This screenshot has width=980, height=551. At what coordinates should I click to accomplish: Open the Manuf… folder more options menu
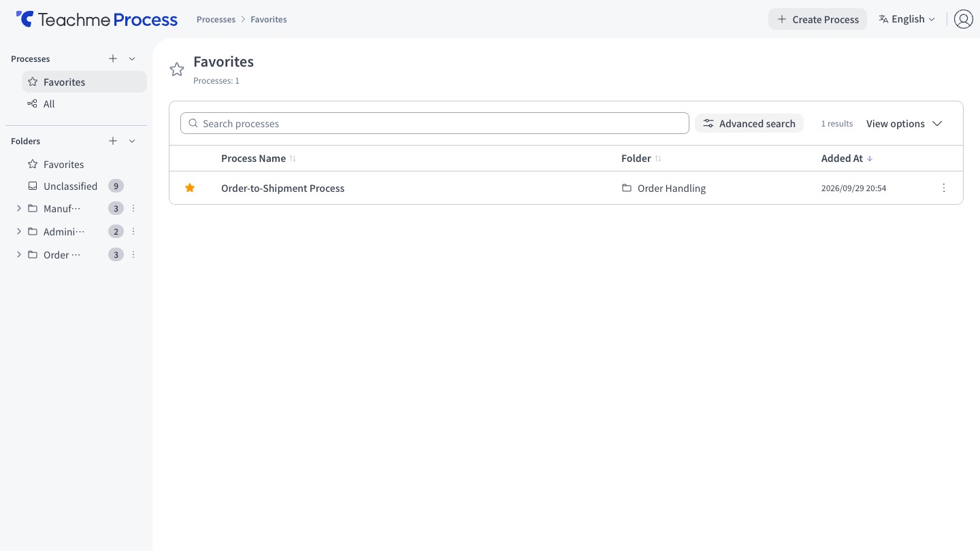(x=133, y=208)
